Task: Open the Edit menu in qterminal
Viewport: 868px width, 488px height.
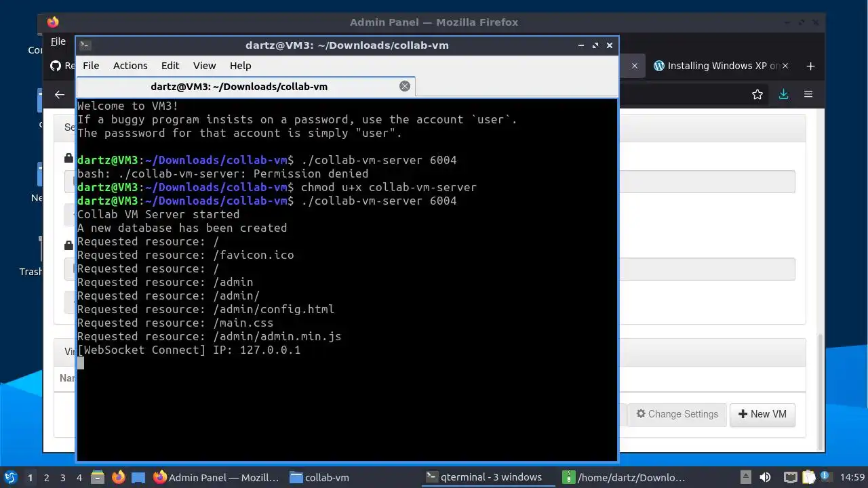Action: (170, 66)
